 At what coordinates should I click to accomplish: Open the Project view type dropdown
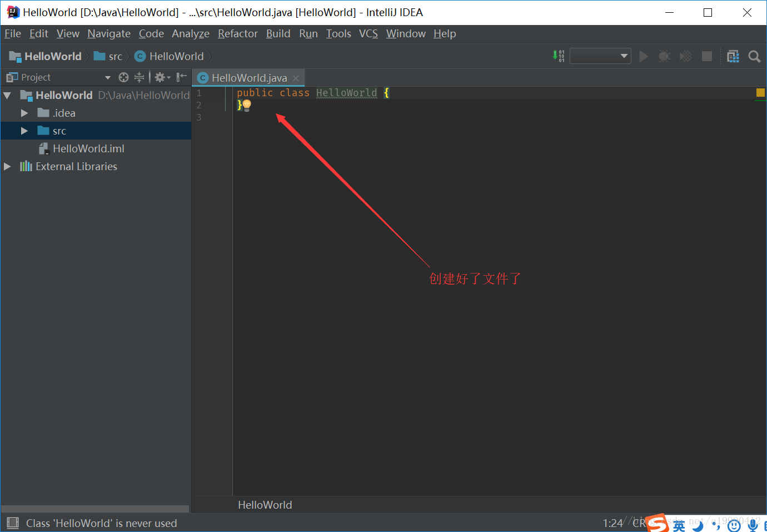point(108,77)
